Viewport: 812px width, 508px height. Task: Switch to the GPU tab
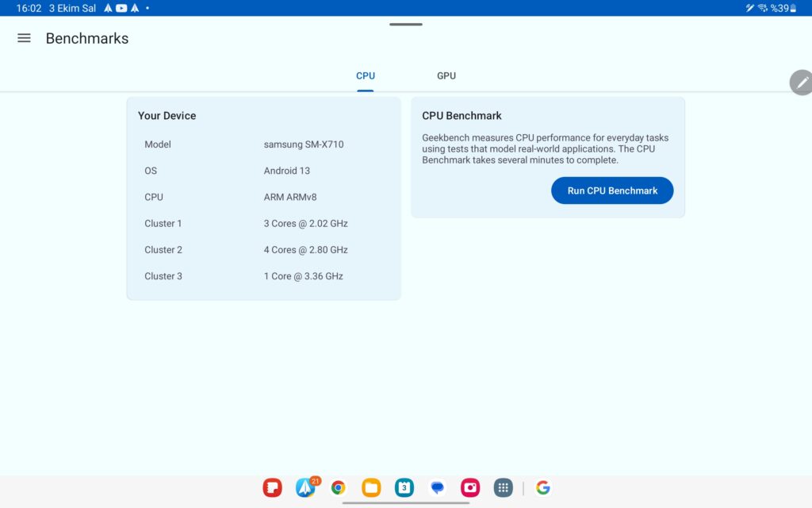[446, 75]
